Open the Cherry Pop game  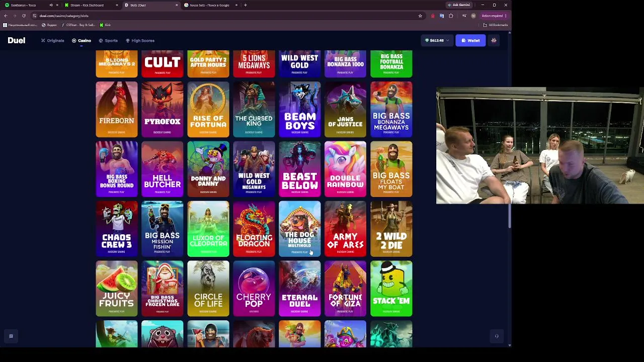254,289
